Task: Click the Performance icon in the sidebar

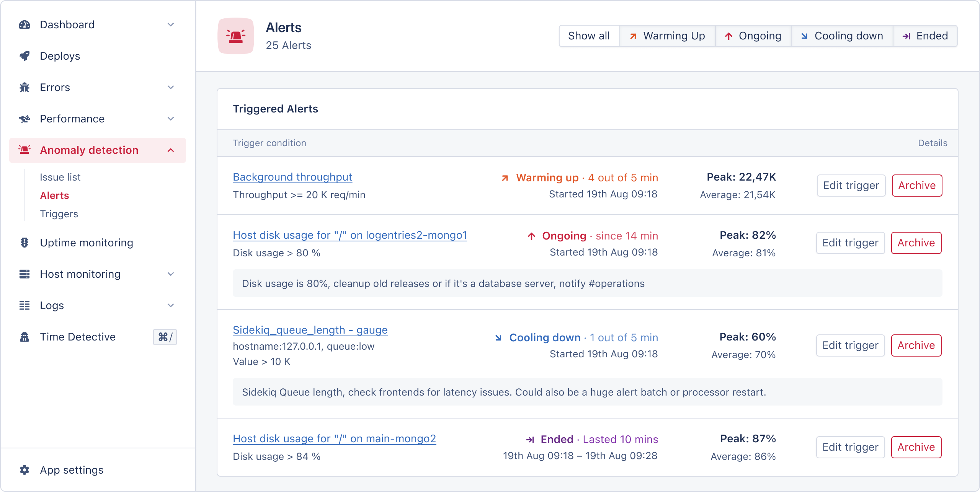Action: tap(24, 119)
